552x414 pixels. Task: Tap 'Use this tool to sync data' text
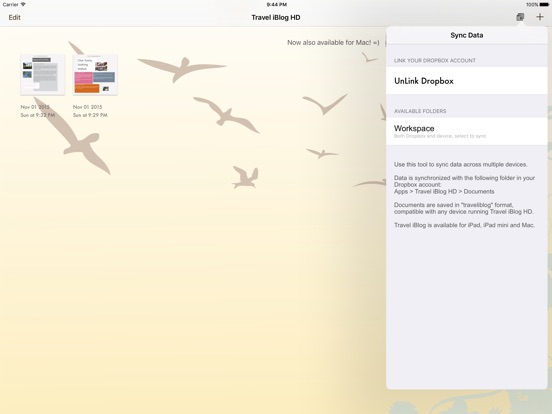(x=460, y=164)
